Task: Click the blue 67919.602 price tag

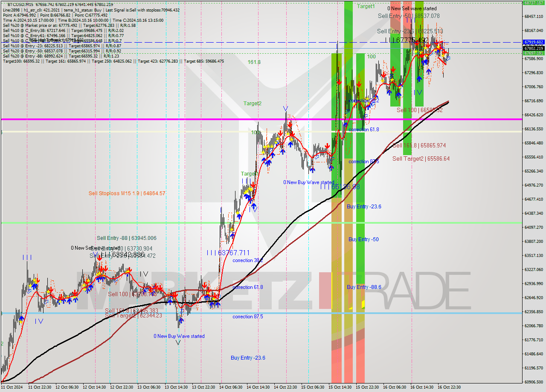Action: pyautogui.click(x=533, y=42)
